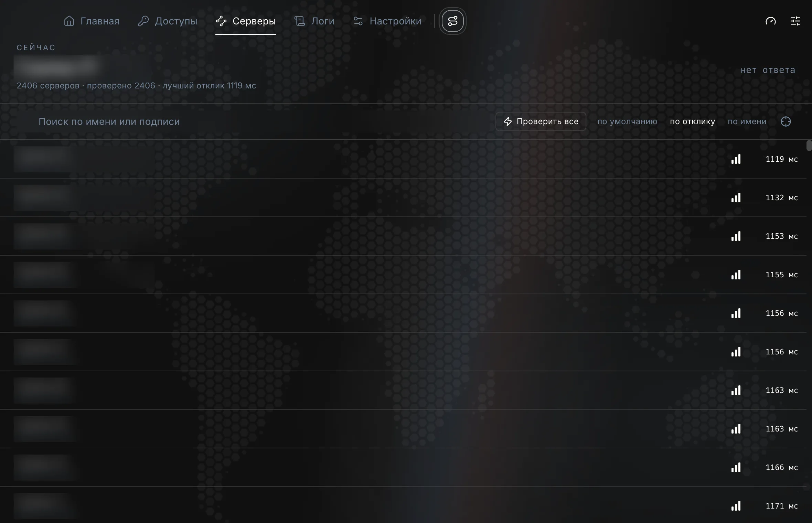Click the Проверить все button
Image resolution: width=812 pixels, height=523 pixels.
[x=541, y=121]
